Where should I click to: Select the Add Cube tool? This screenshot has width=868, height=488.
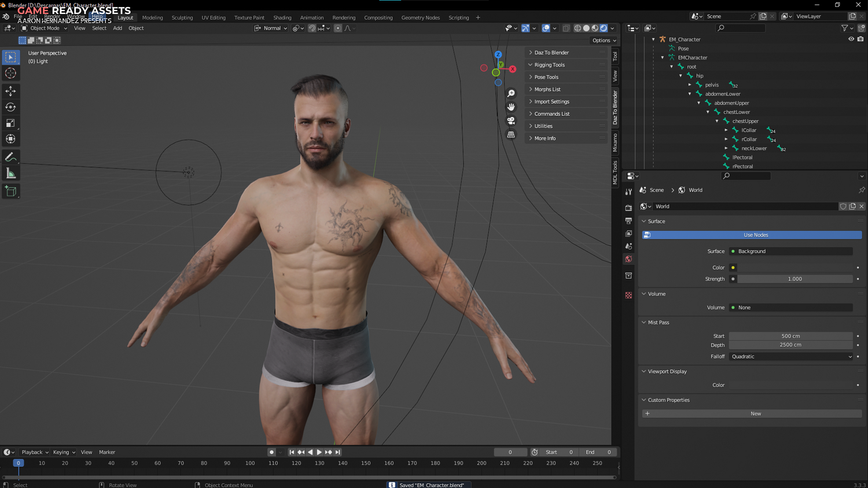pos(10,191)
